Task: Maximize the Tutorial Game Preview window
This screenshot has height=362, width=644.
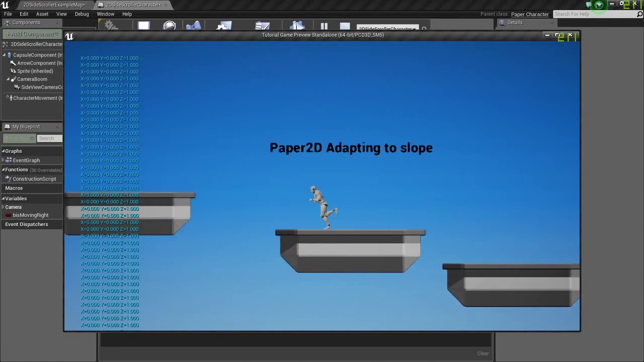Action: click(558, 35)
